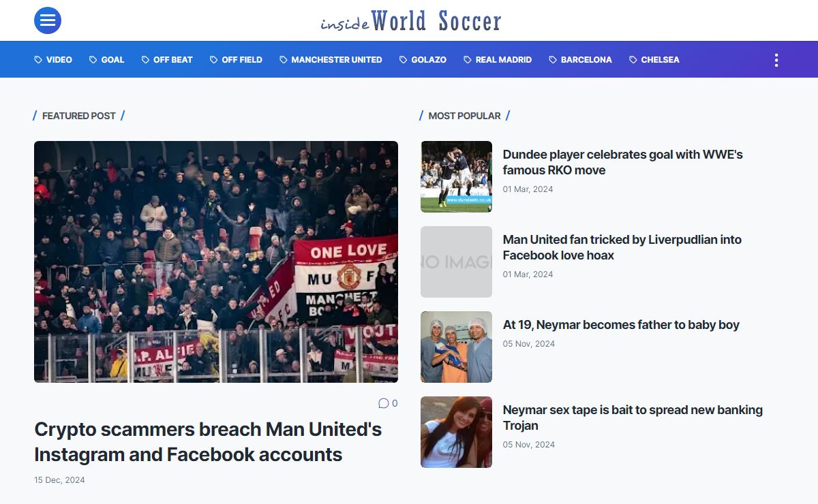This screenshot has width=818, height=504.
Task: Click the inside World Soccer logo
Action: click(411, 21)
